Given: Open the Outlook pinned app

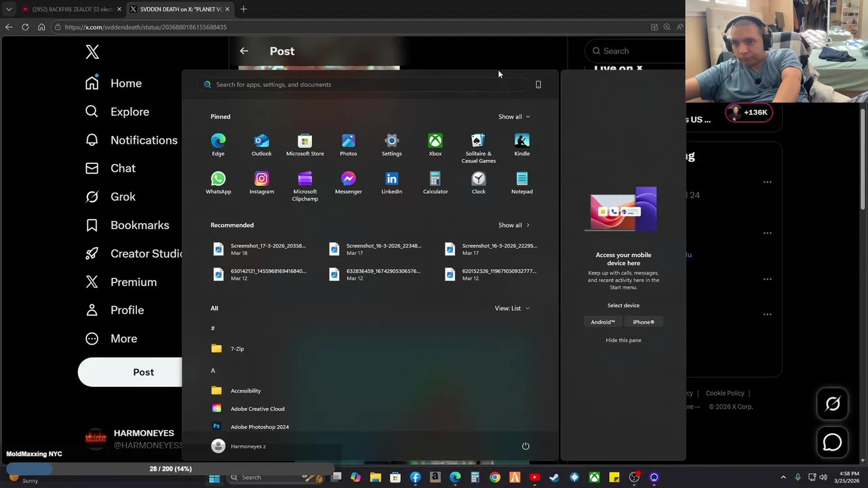Looking at the screenshot, I should tap(261, 145).
